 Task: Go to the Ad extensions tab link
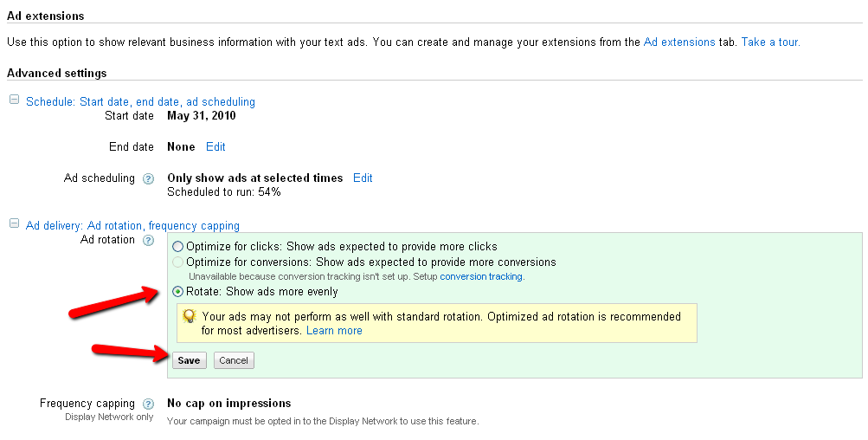(x=679, y=42)
